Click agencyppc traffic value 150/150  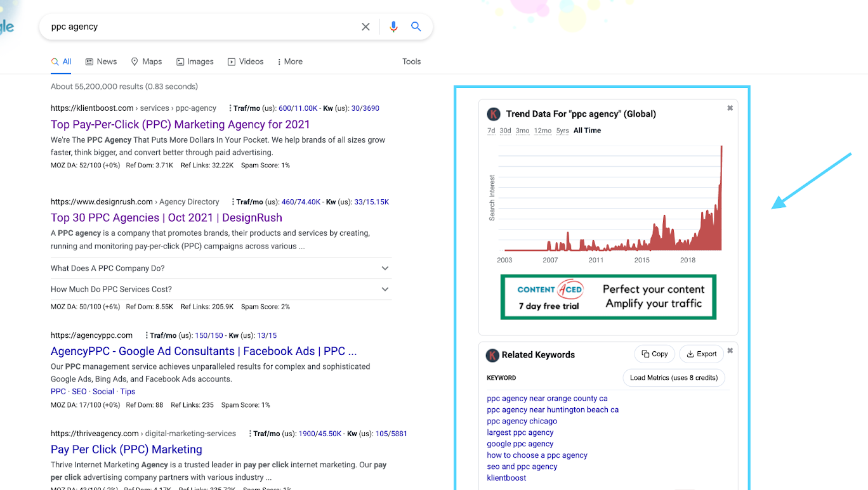(209, 335)
